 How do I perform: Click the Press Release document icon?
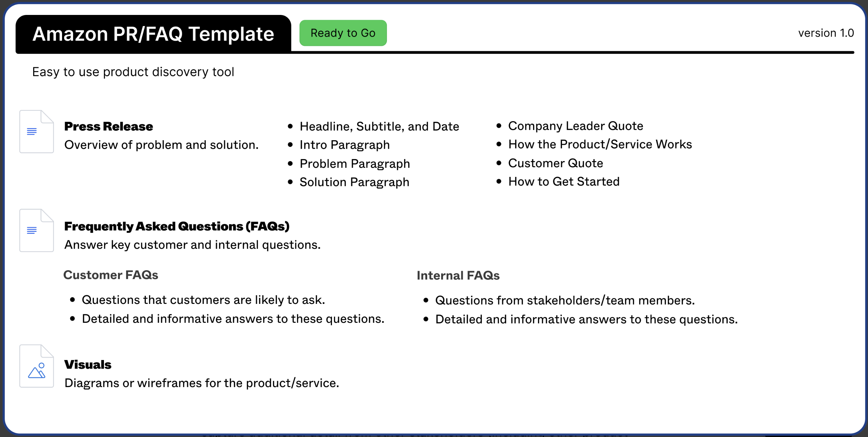[x=36, y=131]
